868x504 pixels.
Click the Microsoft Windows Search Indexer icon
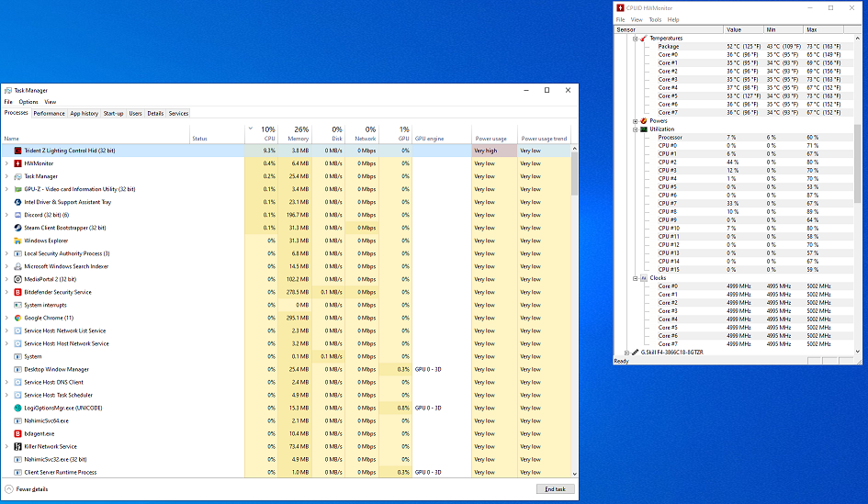[x=17, y=266]
